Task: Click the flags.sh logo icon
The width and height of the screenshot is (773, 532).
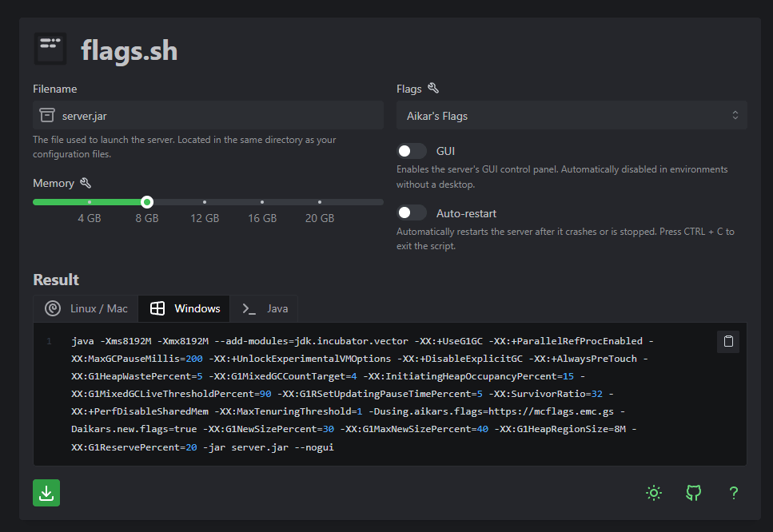Action: coord(50,50)
